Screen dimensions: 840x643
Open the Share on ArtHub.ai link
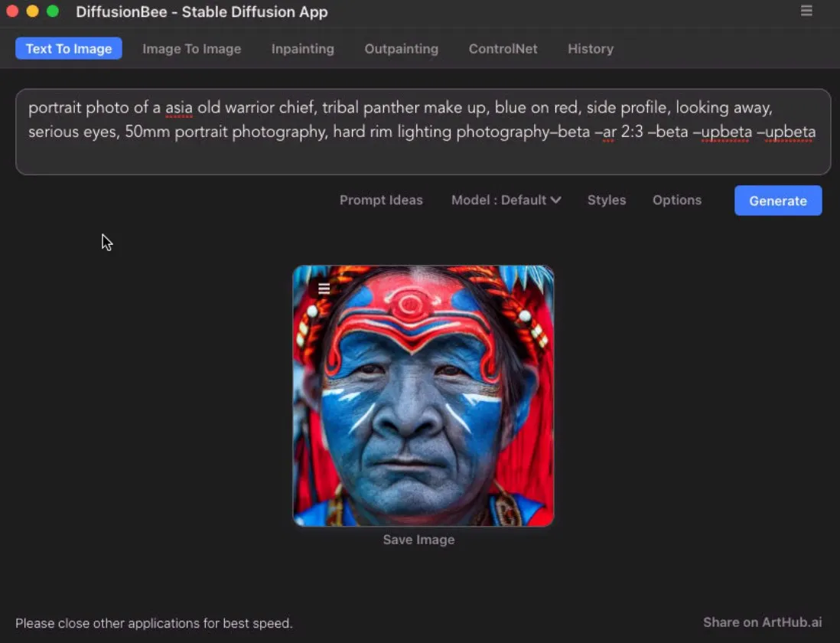[763, 622]
